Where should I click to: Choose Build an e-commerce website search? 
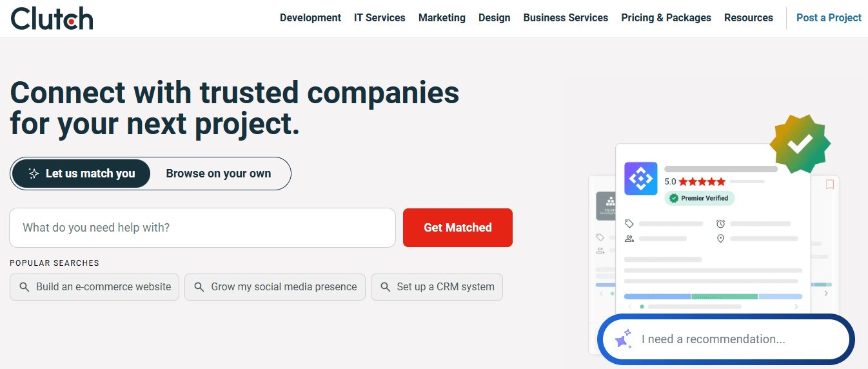(x=94, y=287)
